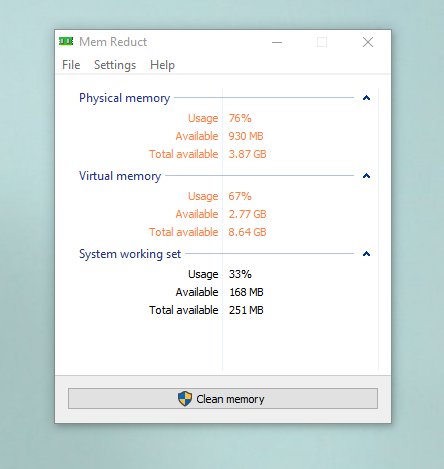Open the Settings menu
This screenshot has width=444, height=469.
tap(115, 65)
